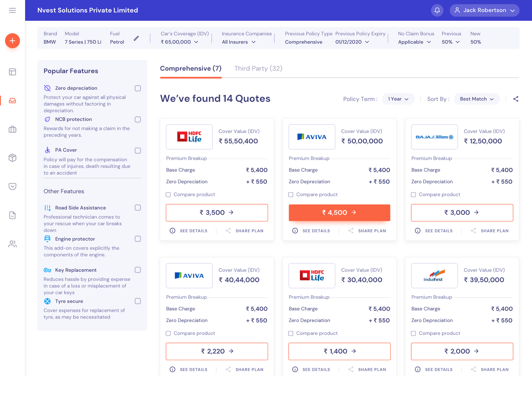Screen dimensions: 532x416
Task: Select the Comprehensive (7) tab
Action: (x=191, y=68)
